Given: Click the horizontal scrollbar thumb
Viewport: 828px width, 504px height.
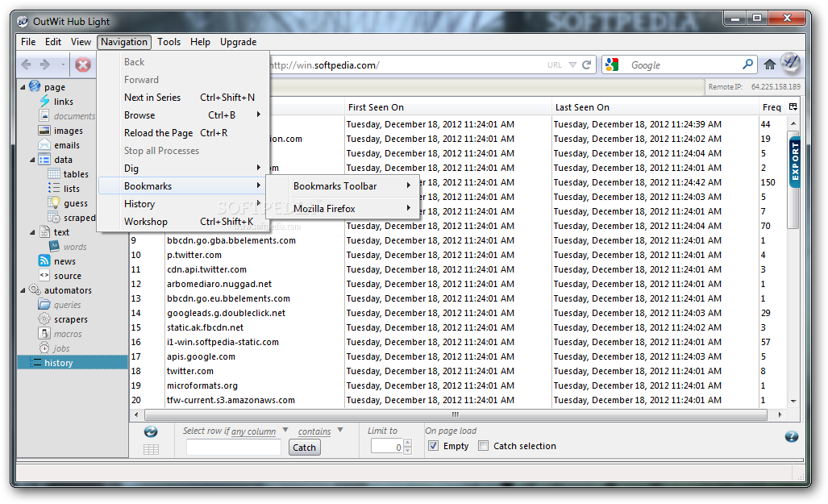Looking at the screenshot, I should [x=456, y=414].
